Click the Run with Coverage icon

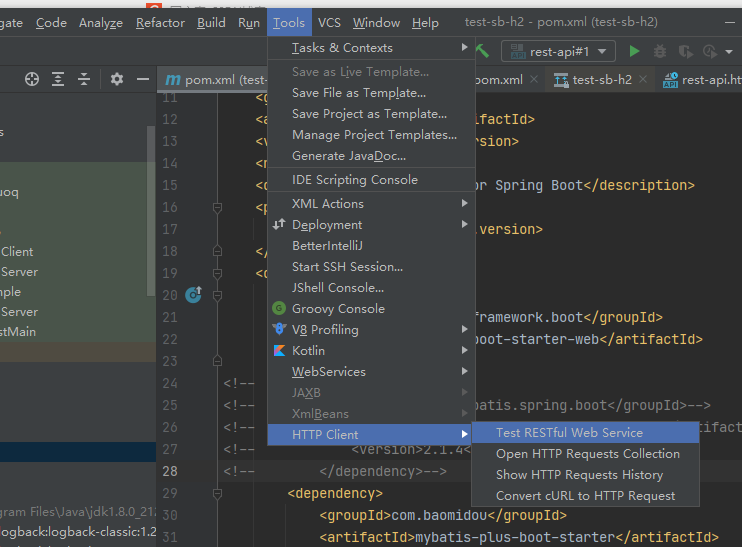pos(685,51)
